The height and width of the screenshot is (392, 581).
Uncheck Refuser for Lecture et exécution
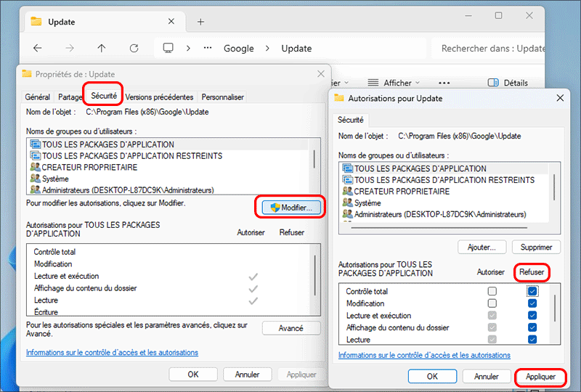[532, 316]
